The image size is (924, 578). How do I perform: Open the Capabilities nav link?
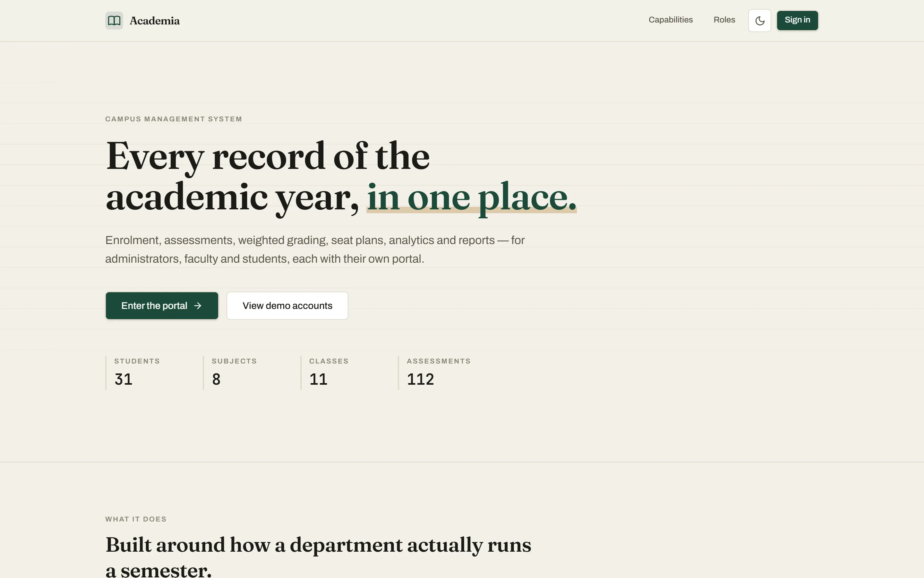(671, 20)
